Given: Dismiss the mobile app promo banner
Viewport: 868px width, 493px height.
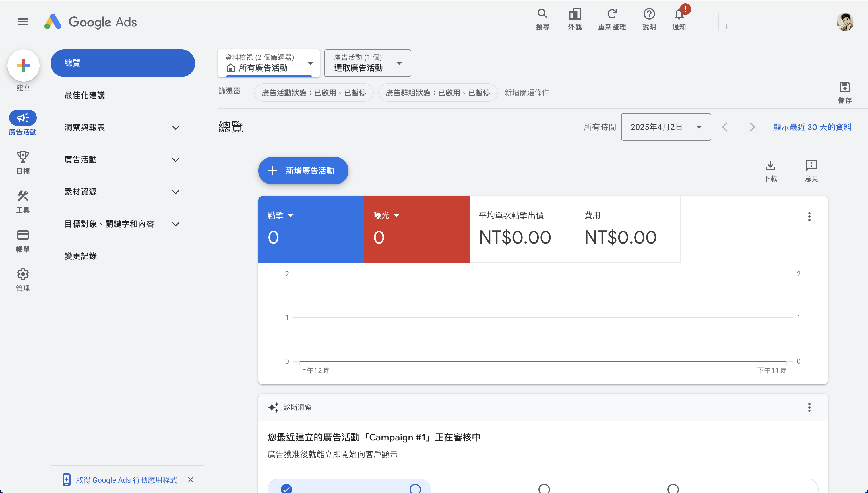Looking at the screenshot, I should click(190, 480).
